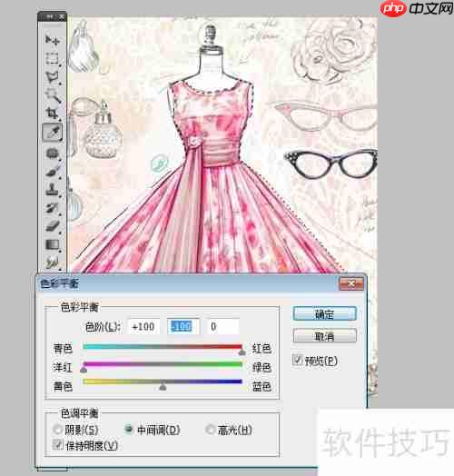The height and width of the screenshot is (476, 454).
Task: Click the 黄色 label
Action: [x=64, y=386]
